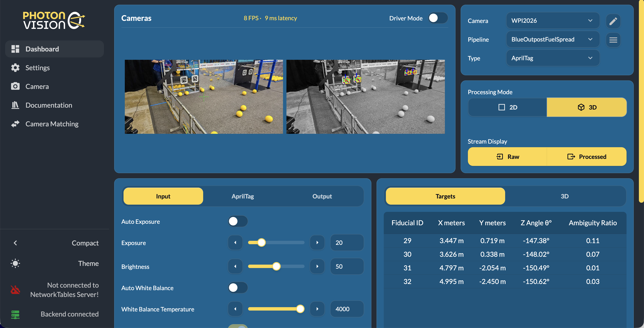Screen dimensions: 644x328
Task: Click the Brightness value field showing 50
Action: pos(347,266)
